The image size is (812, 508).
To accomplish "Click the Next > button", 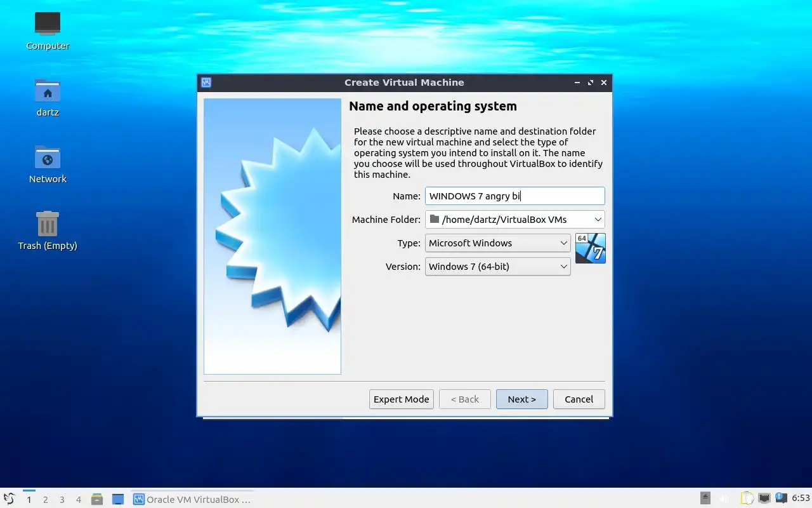I will pos(522,399).
